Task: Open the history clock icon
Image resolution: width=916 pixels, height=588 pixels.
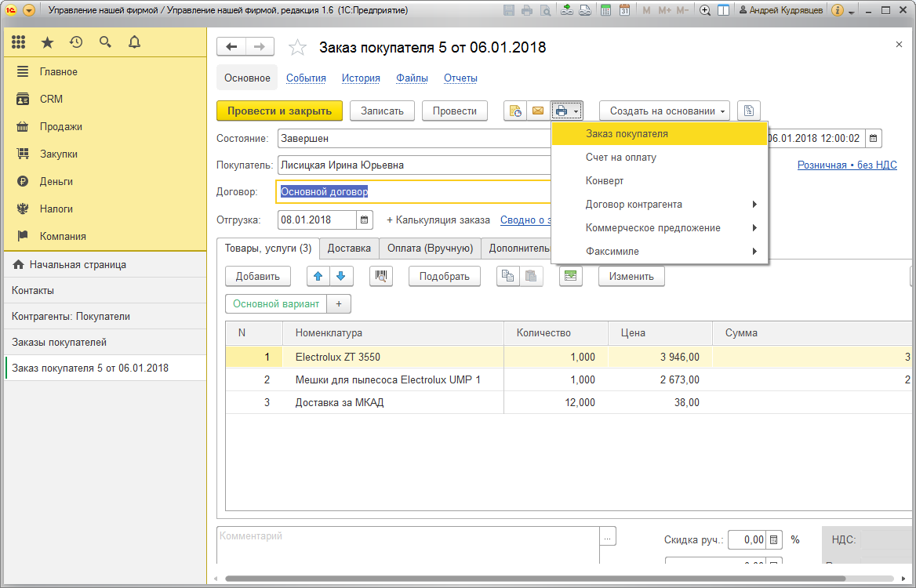Action: click(76, 42)
